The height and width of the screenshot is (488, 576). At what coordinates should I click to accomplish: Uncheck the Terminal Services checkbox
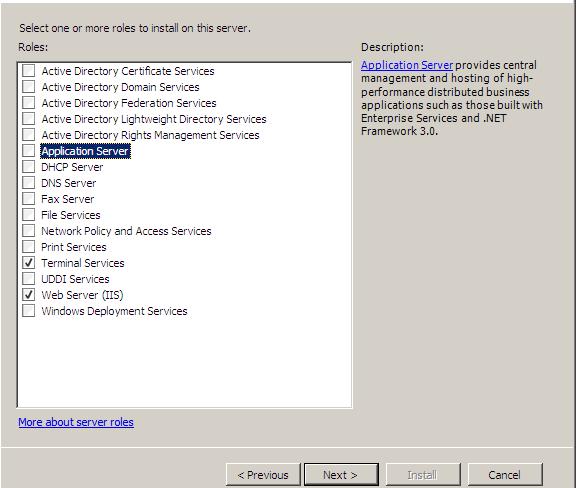click(x=29, y=262)
